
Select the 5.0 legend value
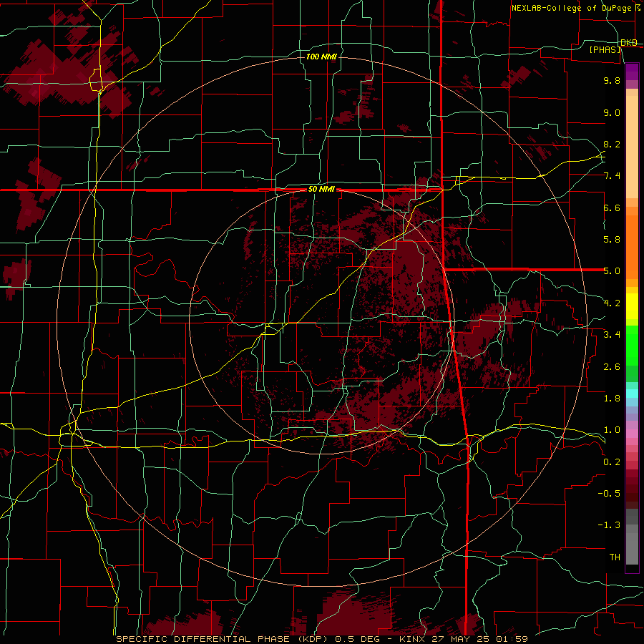[x=612, y=271]
